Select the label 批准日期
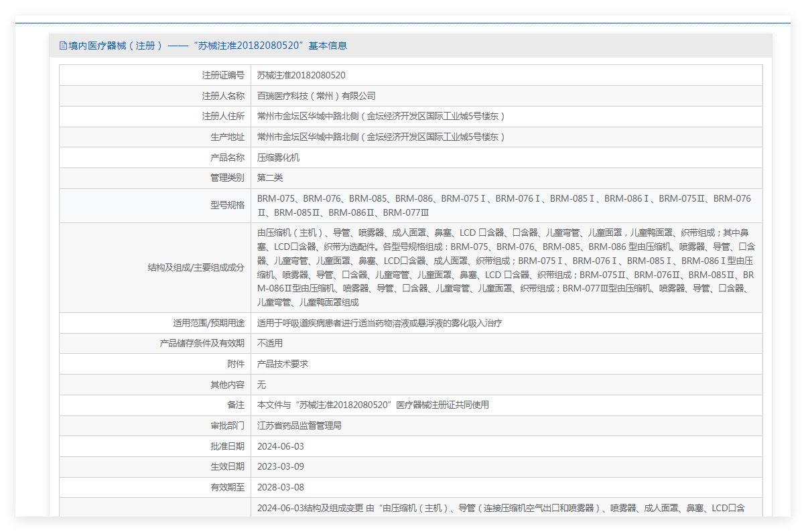Viewport: 806px width, 532px height. [227, 446]
